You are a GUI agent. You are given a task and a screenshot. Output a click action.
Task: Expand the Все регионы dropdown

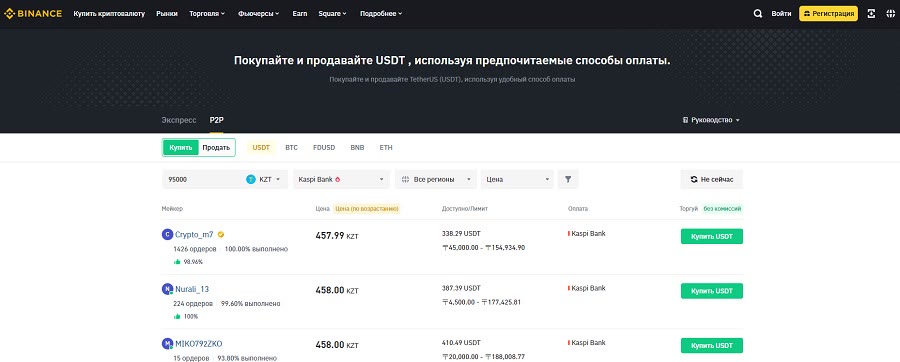point(436,179)
